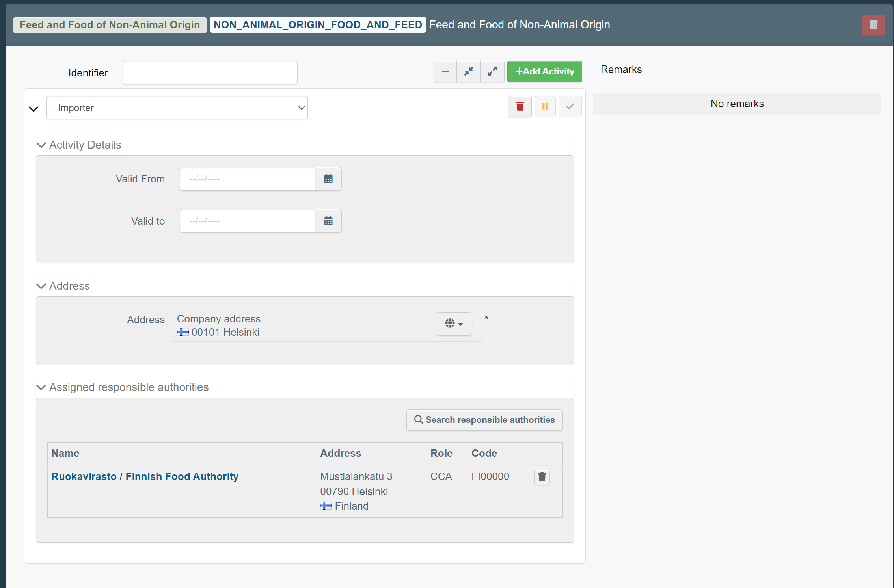Screen dimensions: 894x588
Task: Click the delete registration icon (top-right red)
Action: click(x=874, y=25)
